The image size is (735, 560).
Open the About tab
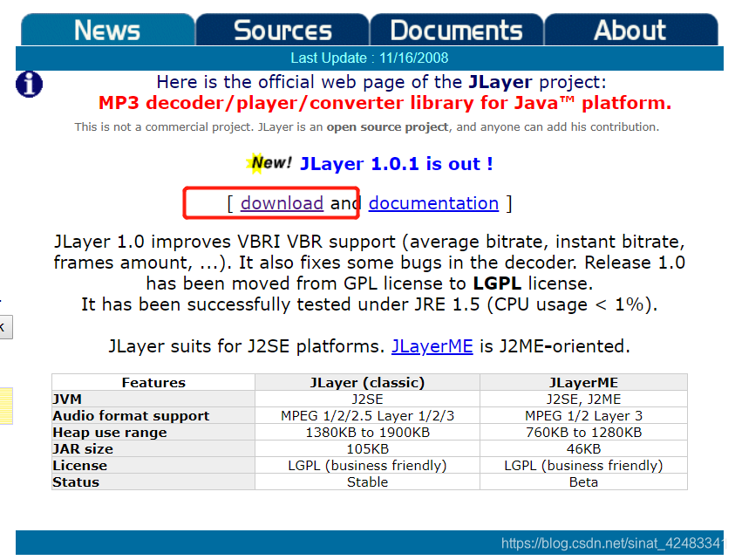630,29
